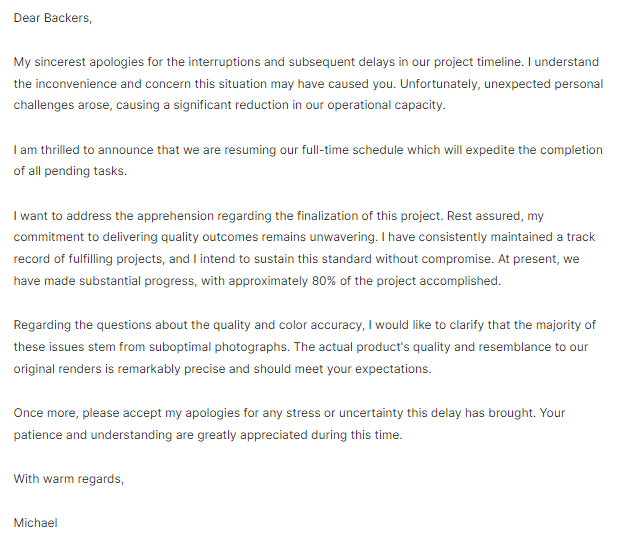Click the "Dear Backers," greeting

pyautogui.click(x=52, y=17)
